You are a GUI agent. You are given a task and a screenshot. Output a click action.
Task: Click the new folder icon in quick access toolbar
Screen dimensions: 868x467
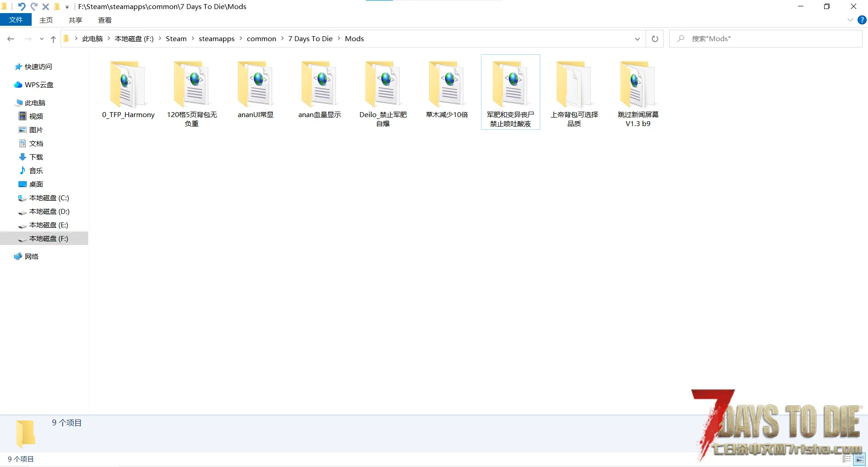coord(57,6)
